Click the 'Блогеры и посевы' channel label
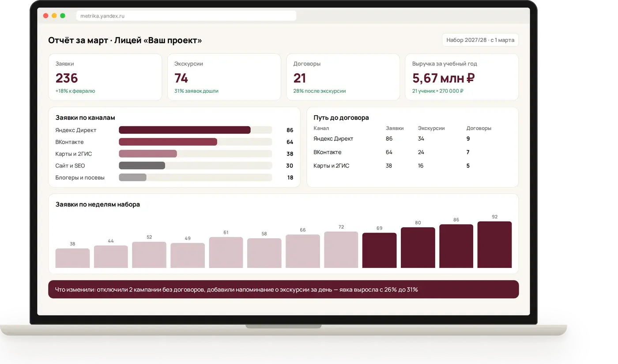The image size is (618, 364). [x=80, y=177]
